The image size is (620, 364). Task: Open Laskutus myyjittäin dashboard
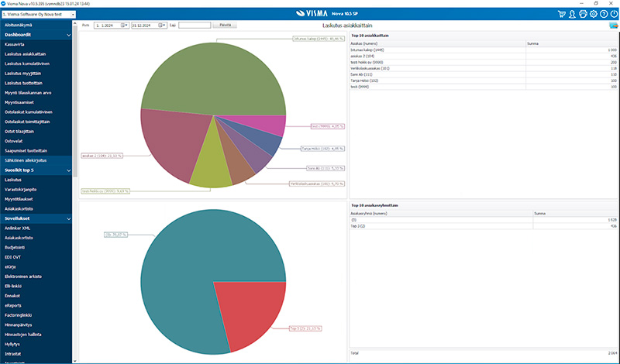coord(23,74)
